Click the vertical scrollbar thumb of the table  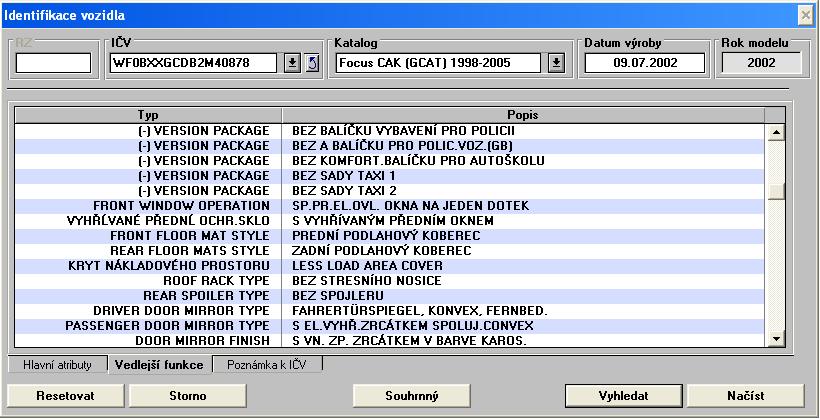point(774,192)
